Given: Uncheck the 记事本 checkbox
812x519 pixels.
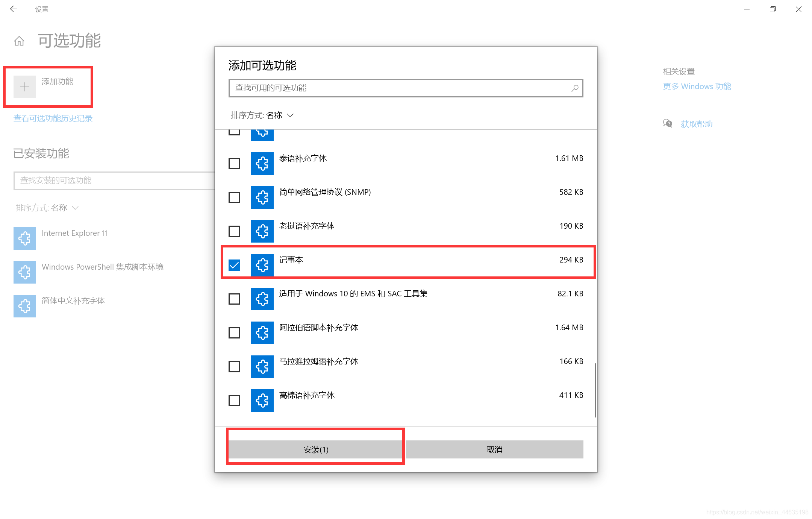Looking at the screenshot, I should [234, 265].
